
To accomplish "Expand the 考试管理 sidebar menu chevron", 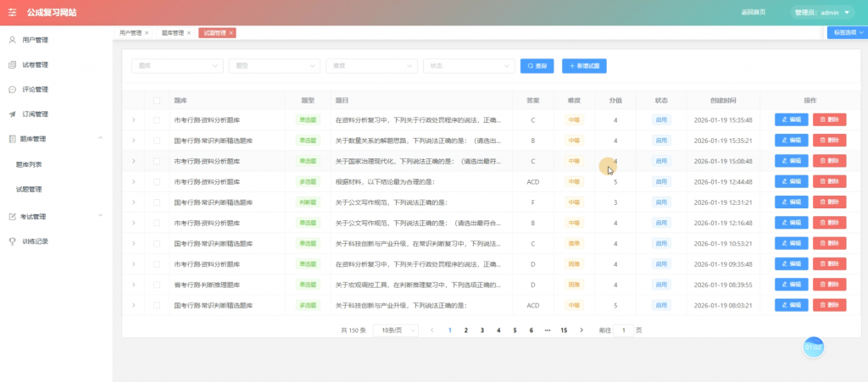I will point(100,215).
